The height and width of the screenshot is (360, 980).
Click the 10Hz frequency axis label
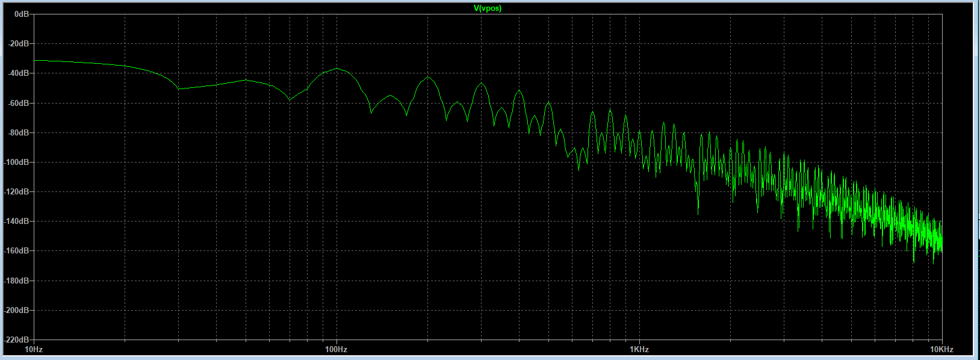tap(33, 349)
